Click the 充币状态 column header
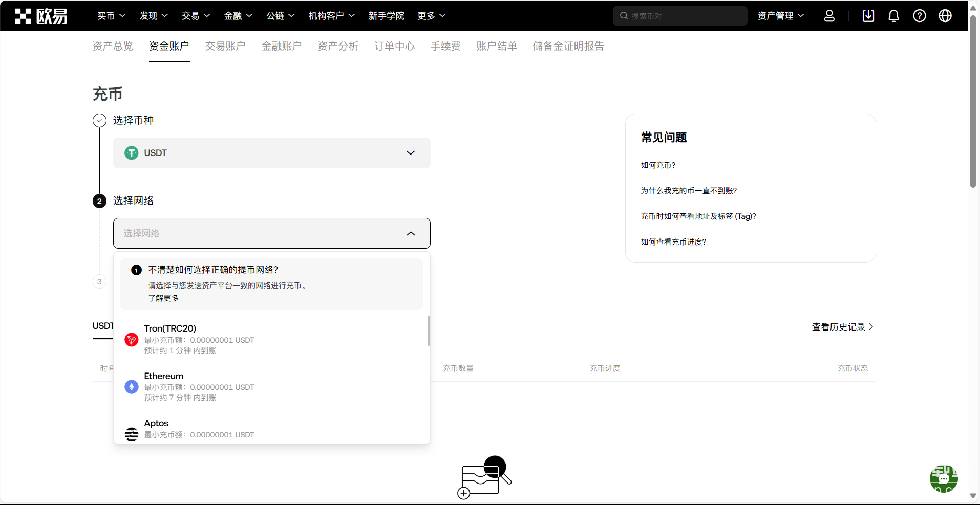 [853, 368]
